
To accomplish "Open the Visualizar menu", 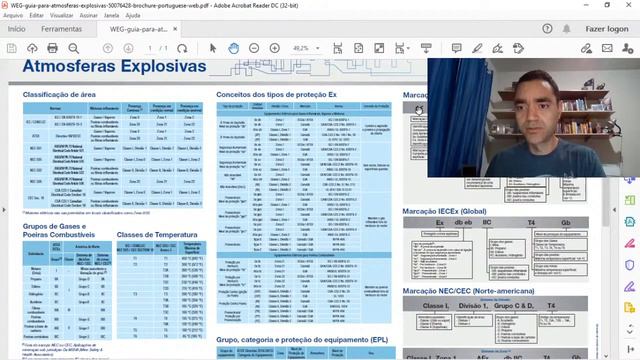I will 61,16.
